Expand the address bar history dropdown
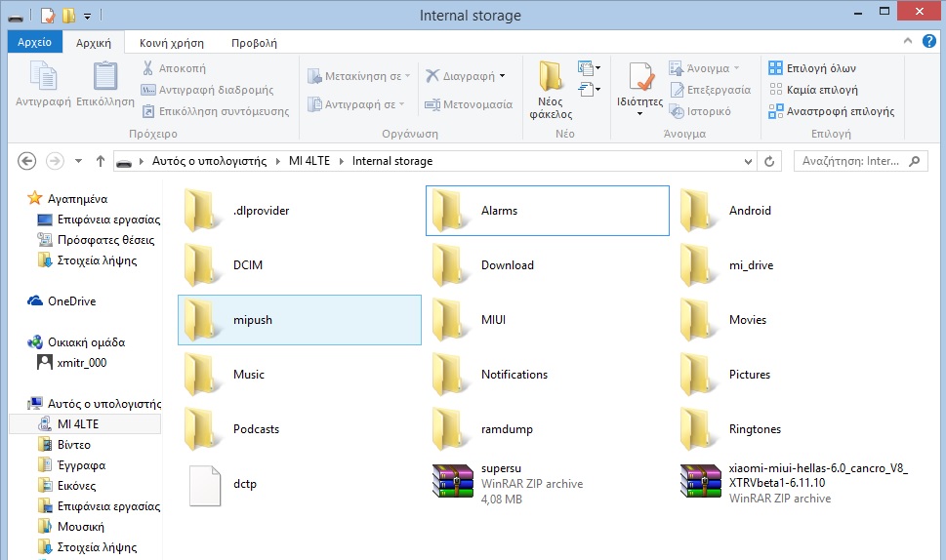 coord(748,161)
